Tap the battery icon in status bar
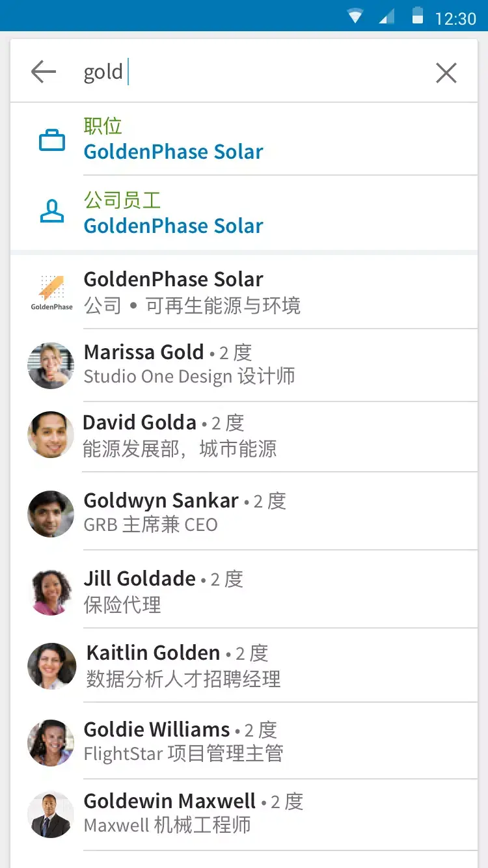Screen dimensions: 488x868 [x=418, y=16]
